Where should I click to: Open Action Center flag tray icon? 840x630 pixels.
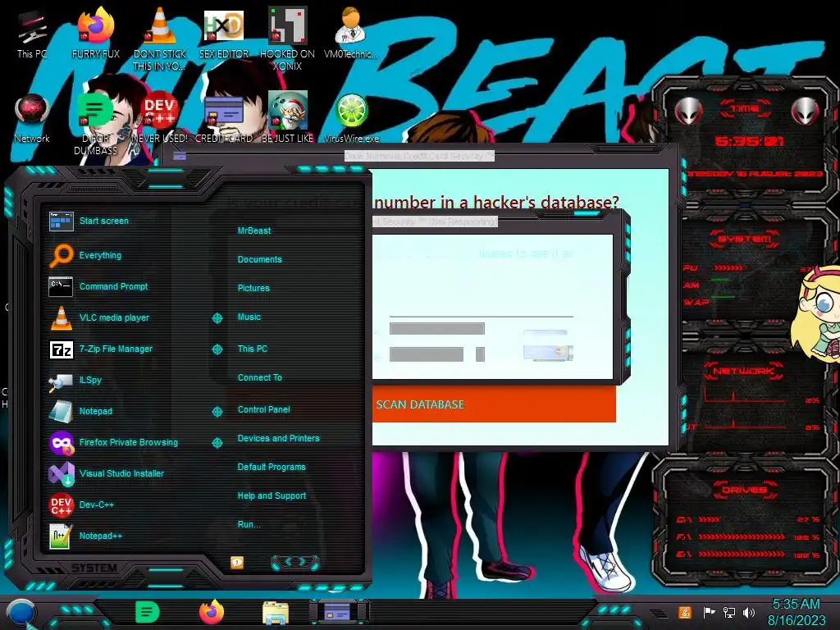709,612
